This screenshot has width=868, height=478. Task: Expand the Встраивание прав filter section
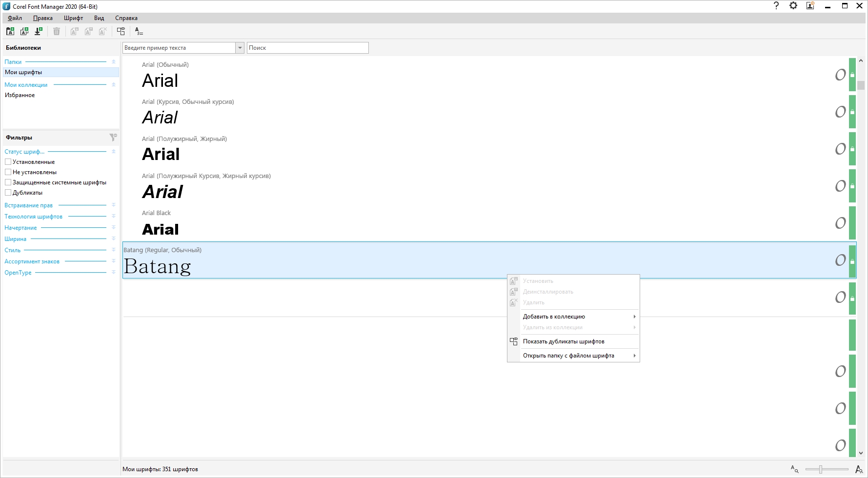(113, 205)
